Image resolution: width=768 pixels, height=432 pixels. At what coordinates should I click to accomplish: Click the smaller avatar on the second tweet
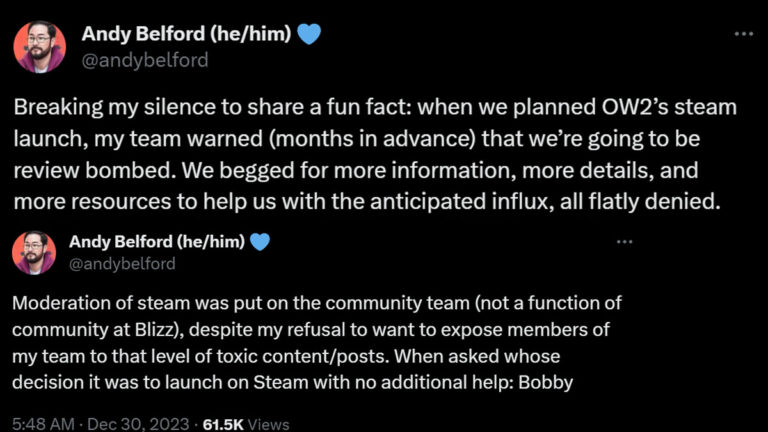point(33,252)
